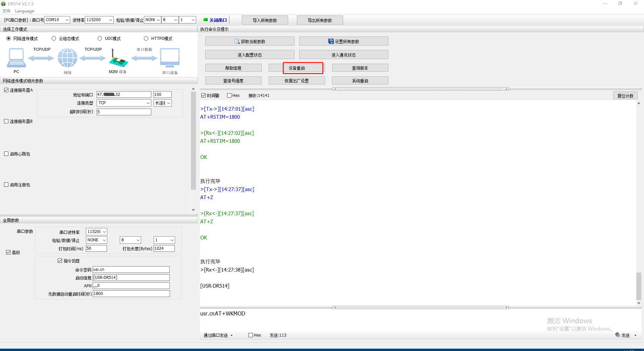Click the 恢复出厂设置 factory reset button
The height and width of the screenshot is (351, 644).
point(297,81)
